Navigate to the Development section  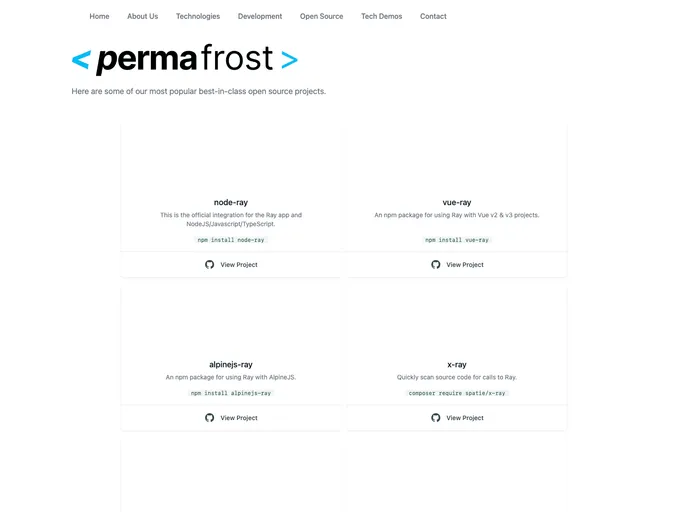tap(260, 17)
